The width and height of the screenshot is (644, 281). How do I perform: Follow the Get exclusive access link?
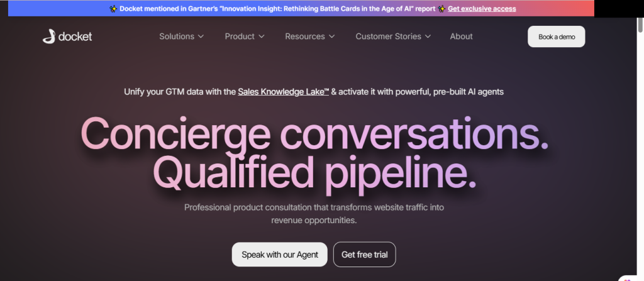(482, 9)
